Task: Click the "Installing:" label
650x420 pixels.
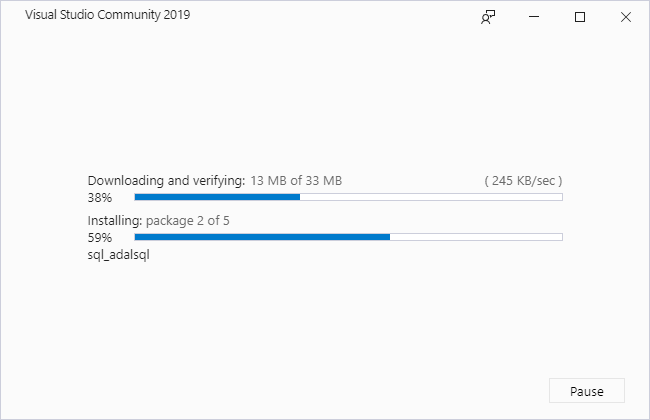Action: coord(115,221)
